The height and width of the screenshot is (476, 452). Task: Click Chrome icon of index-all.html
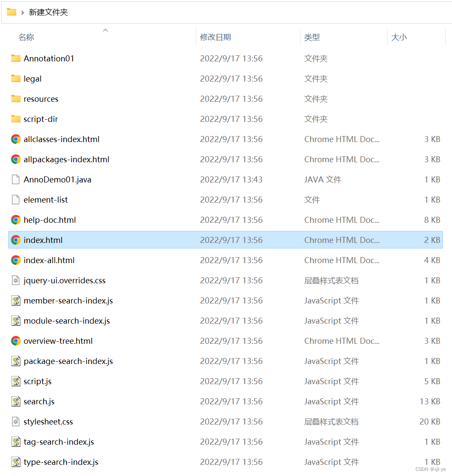(x=16, y=260)
